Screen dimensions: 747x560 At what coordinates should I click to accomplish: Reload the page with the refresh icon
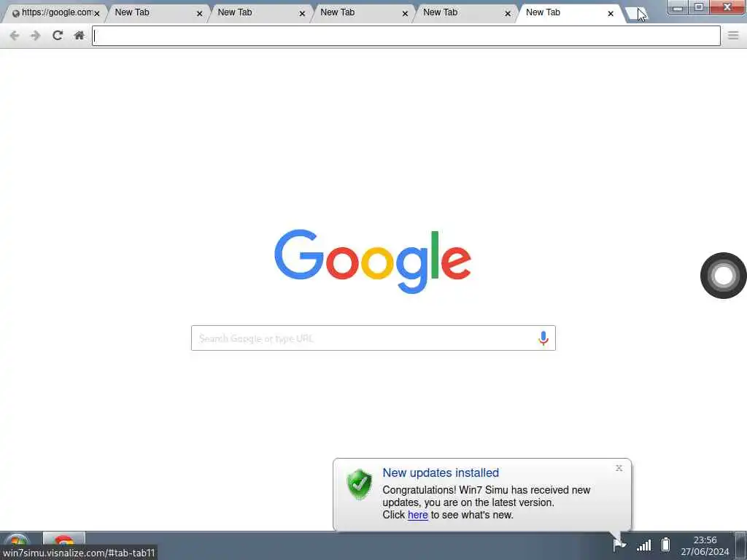58,35
